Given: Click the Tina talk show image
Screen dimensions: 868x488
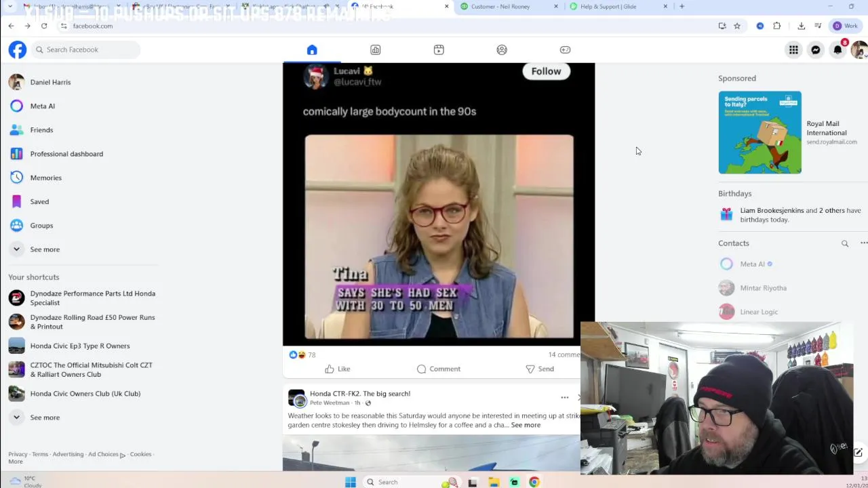Looking at the screenshot, I should (439, 237).
